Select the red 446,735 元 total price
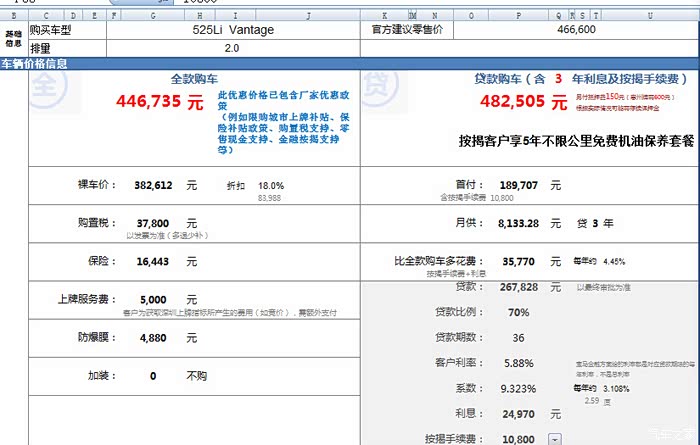 (160, 102)
